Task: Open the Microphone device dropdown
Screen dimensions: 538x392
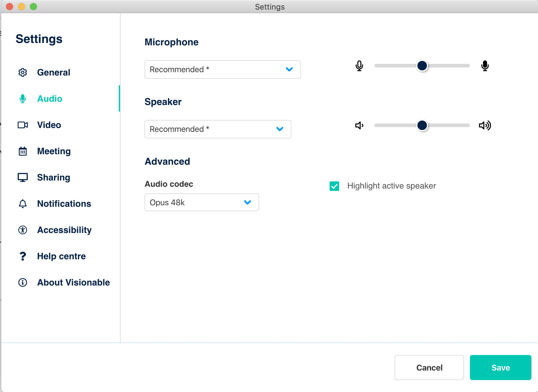Action: click(x=222, y=70)
